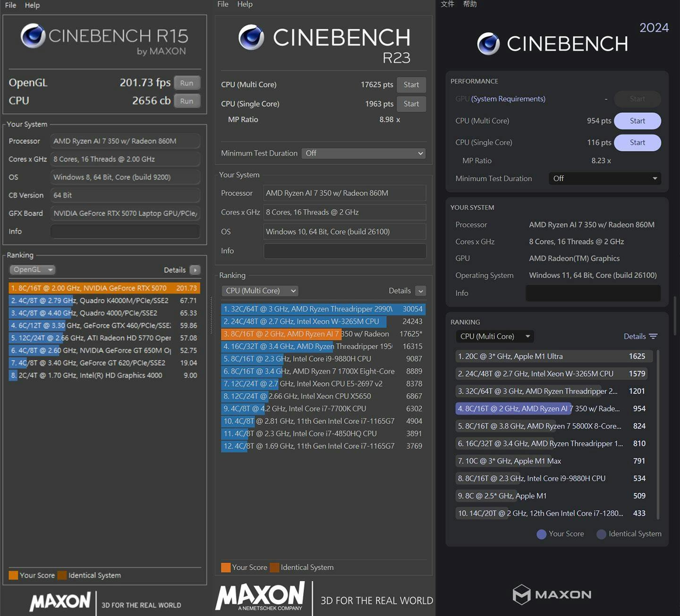Screen dimensions: 680x616
Task: Open CPU (Multi Core) ranking dropdown in R23
Action: [260, 291]
